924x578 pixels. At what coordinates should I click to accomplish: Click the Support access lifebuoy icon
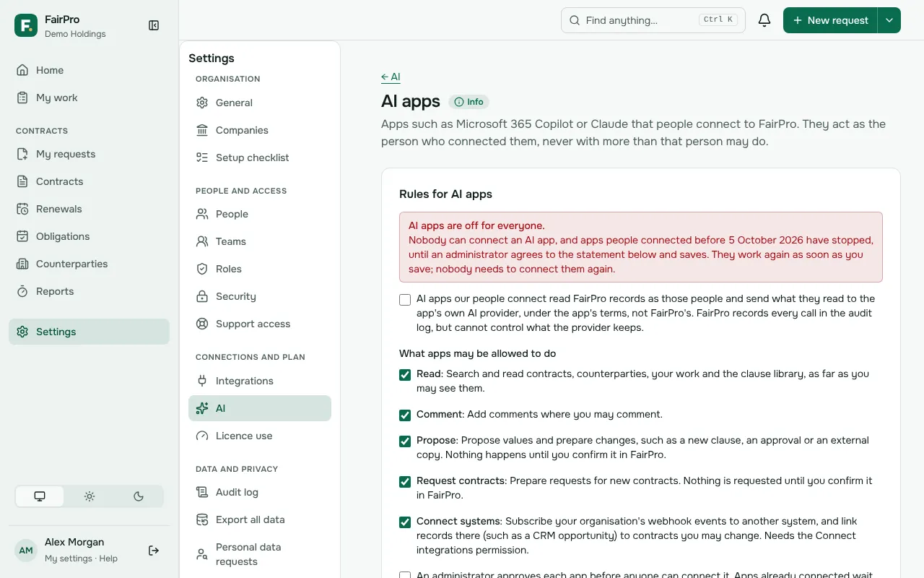pos(202,324)
